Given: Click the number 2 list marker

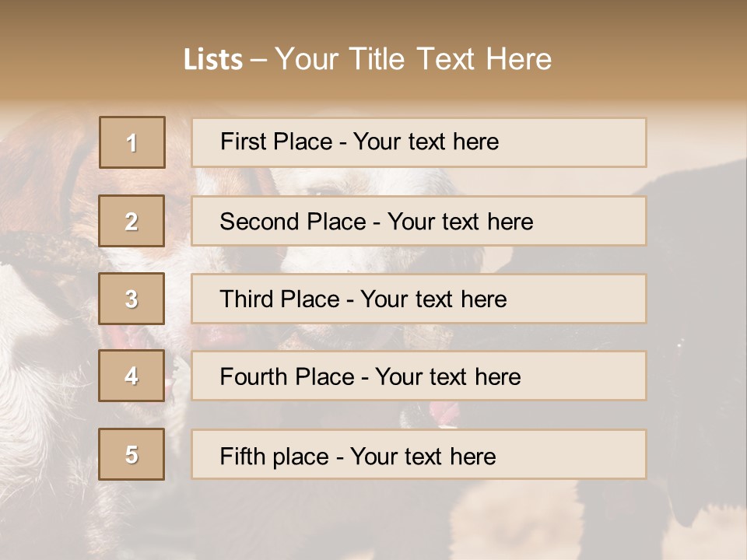Looking at the screenshot, I should [x=132, y=221].
